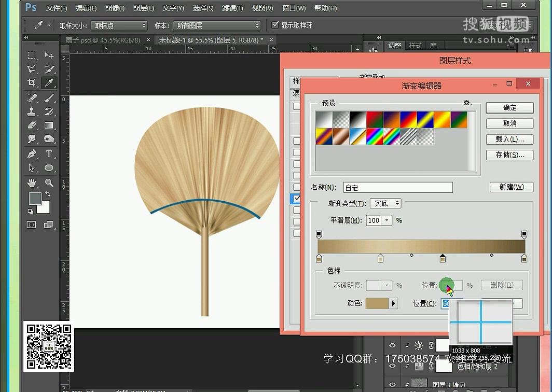Click the 存储(S)... button

tap(510, 155)
